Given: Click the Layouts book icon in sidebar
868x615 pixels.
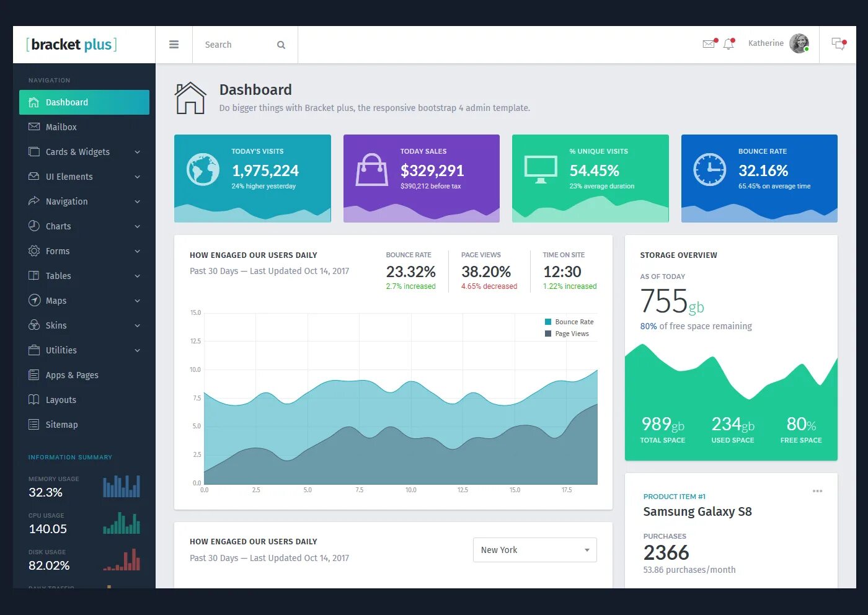Looking at the screenshot, I should point(34,399).
